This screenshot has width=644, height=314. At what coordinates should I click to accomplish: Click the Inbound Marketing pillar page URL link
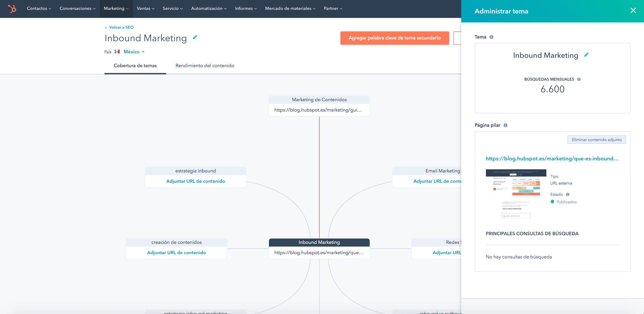[x=551, y=158]
